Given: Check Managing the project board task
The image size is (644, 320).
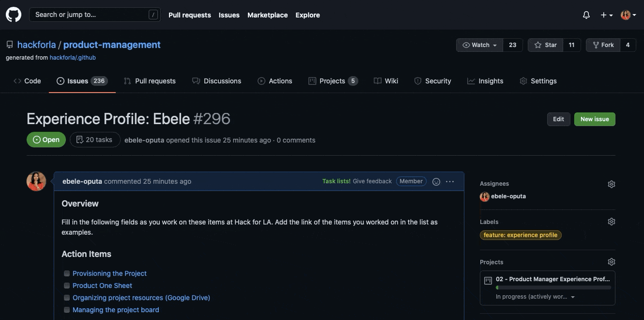Looking at the screenshot, I should click(67, 310).
